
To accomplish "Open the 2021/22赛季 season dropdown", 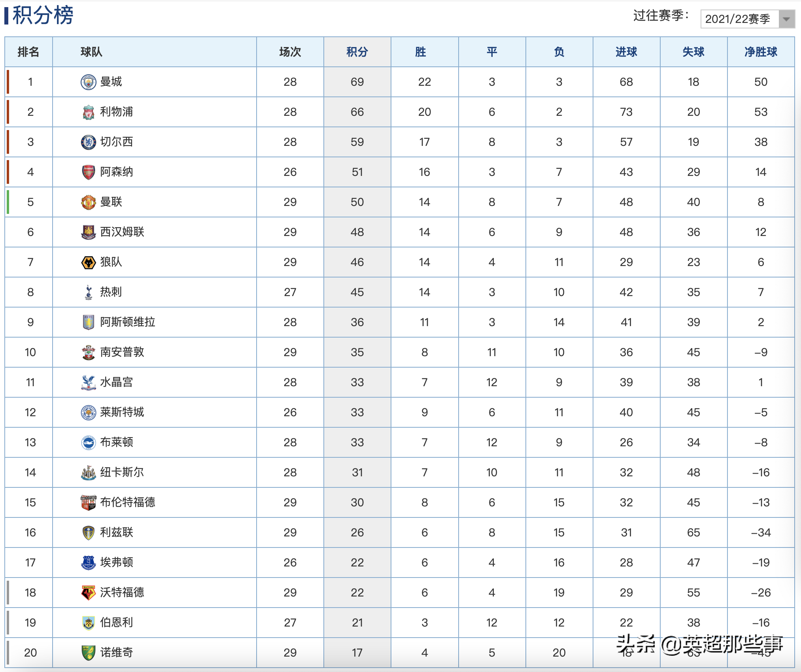I will [x=748, y=19].
